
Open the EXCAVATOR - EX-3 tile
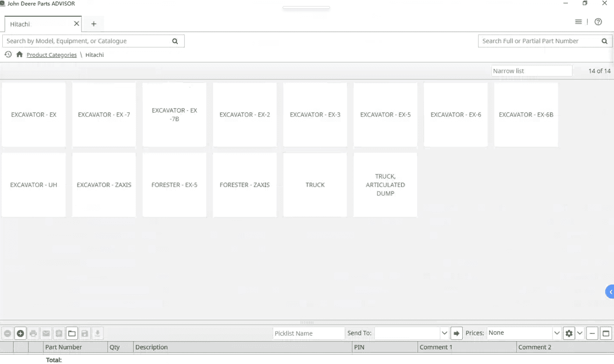[x=315, y=114]
